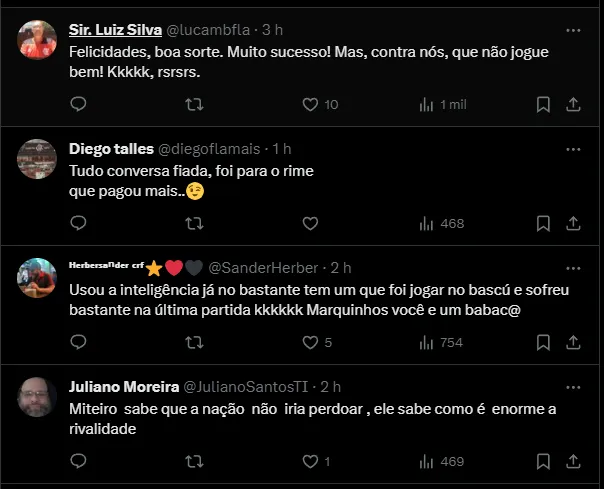
Task: Reply to Sir. Luiz Silva's tweet
Action: coord(79,104)
